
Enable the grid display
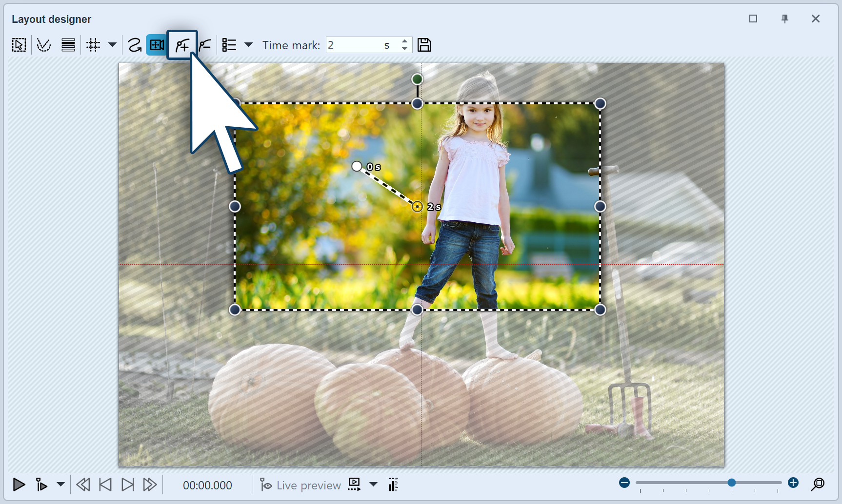[x=94, y=45]
